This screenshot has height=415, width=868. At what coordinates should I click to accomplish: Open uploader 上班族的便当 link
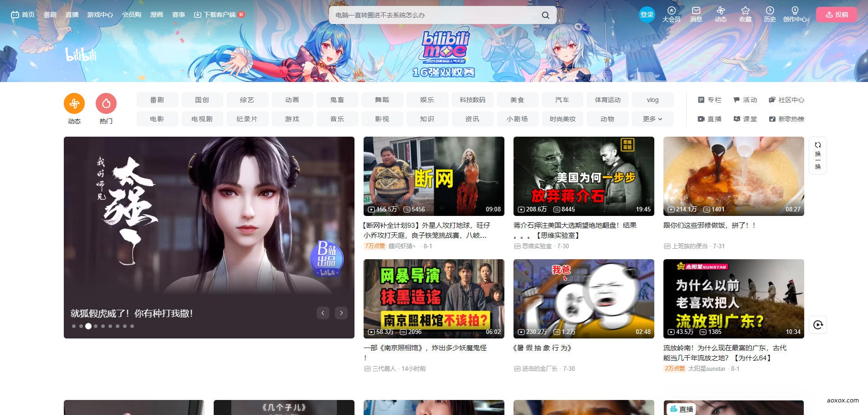pyautogui.click(x=690, y=246)
